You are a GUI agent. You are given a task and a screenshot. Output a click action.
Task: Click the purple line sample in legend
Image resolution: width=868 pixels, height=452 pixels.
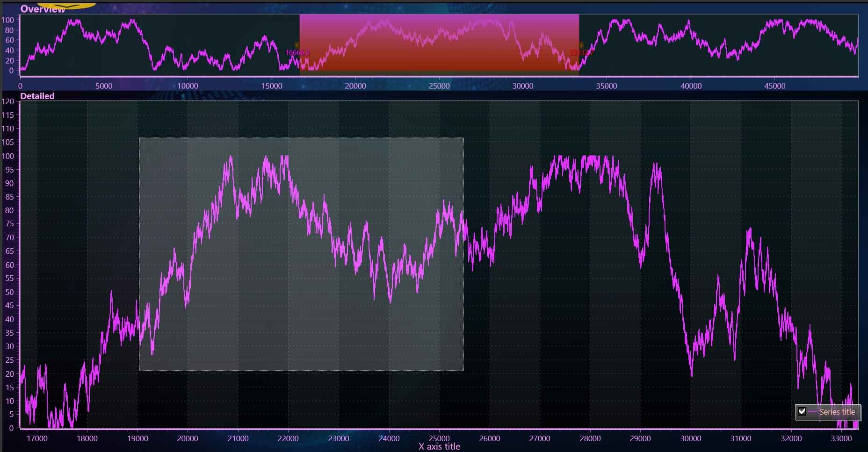tap(813, 412)
